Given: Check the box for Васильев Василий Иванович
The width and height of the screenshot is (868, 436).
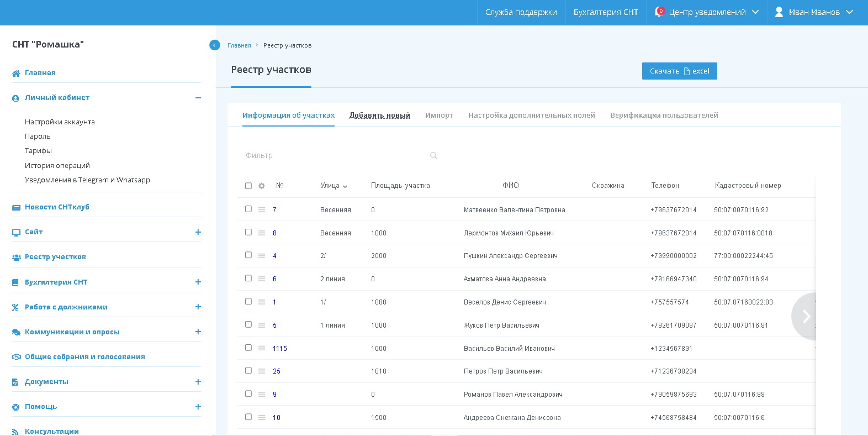Looking at the screenshot, I should click(x=248, y=348).
